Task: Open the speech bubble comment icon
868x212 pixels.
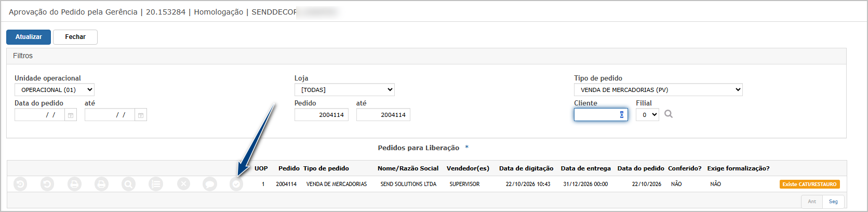Action: point(210,184)
